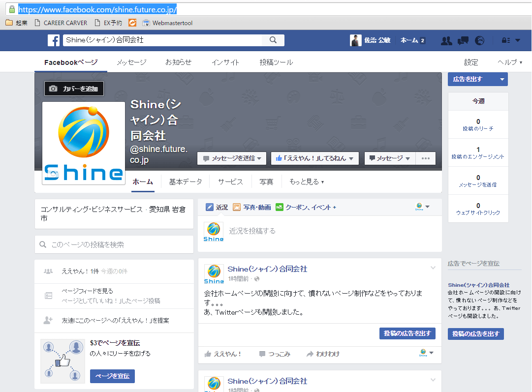Click the search magnifier button
Viewport: 532px width, 392px height.
pos(273,40)
